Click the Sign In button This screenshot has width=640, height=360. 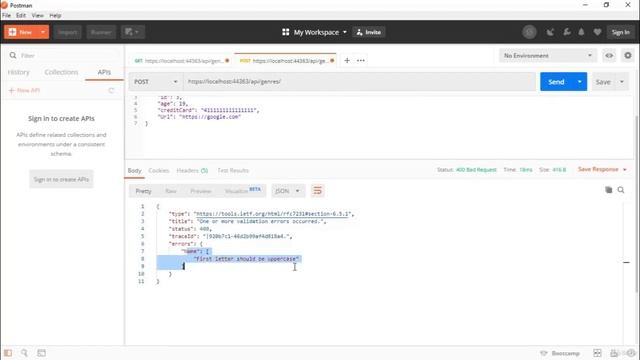(620, 32)
